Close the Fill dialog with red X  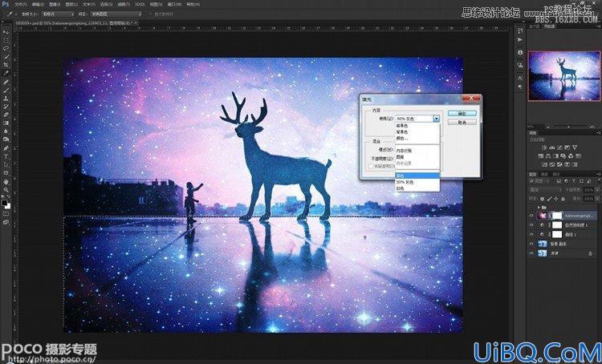point(470,99)
